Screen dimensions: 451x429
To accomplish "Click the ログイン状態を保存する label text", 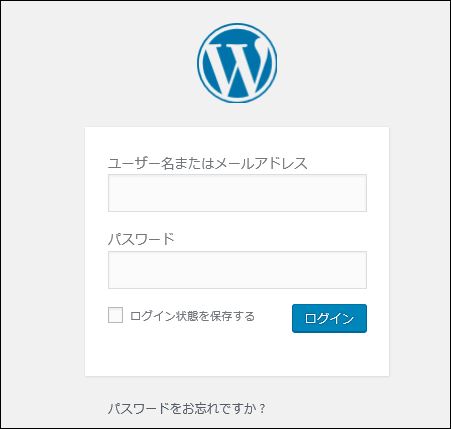I will click(x=192, y=316).
